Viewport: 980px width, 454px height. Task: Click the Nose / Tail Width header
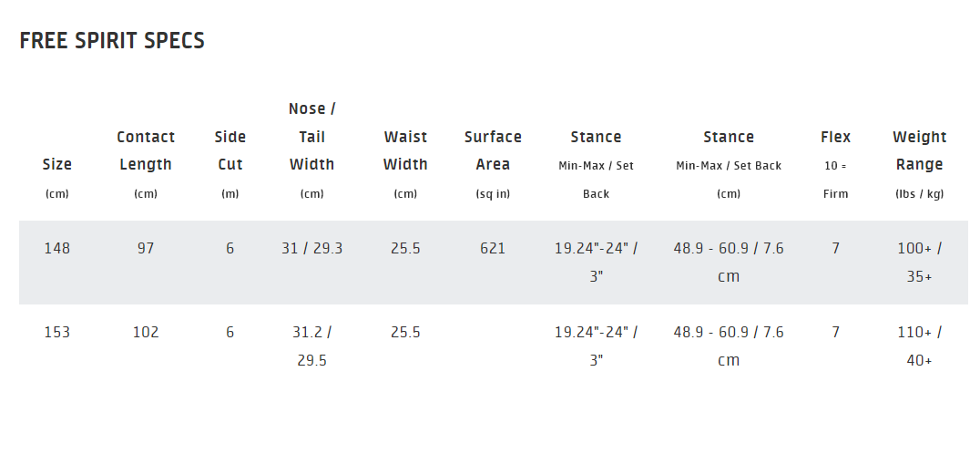tap(311, 150)
